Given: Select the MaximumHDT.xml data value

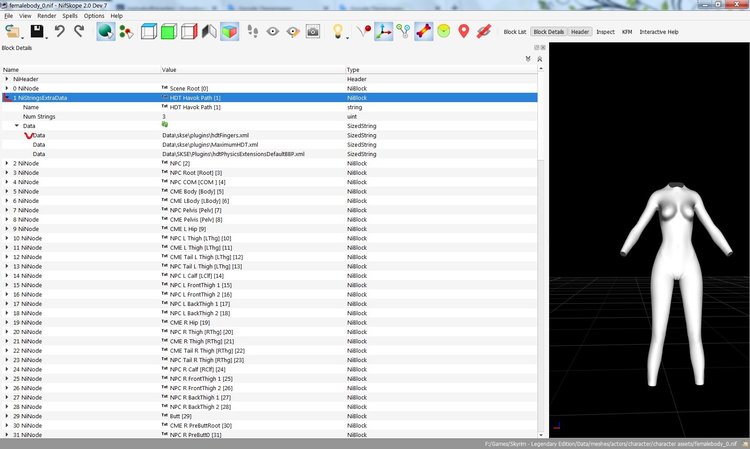Looking at the screenshot, I should coord(210,144).
